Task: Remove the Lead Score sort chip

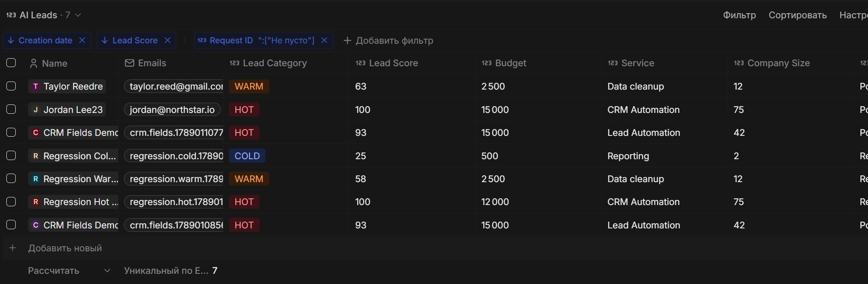Action: coord(168,40)
